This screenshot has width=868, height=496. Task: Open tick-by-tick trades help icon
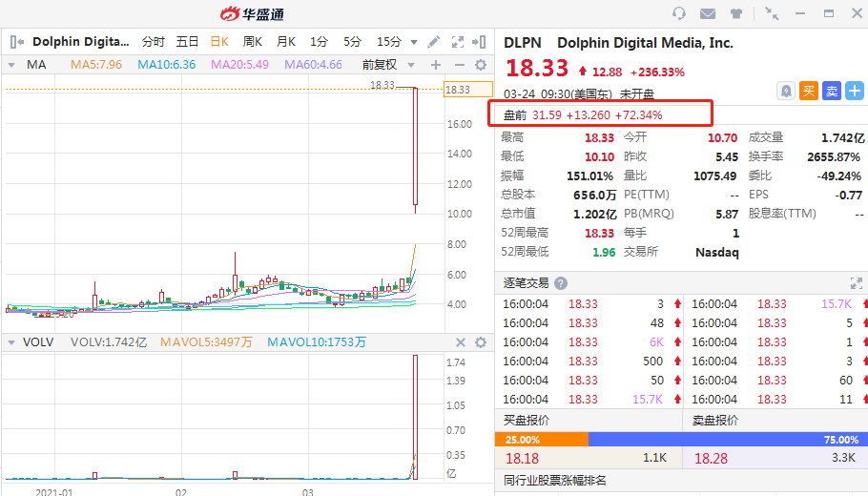point(560,283)
